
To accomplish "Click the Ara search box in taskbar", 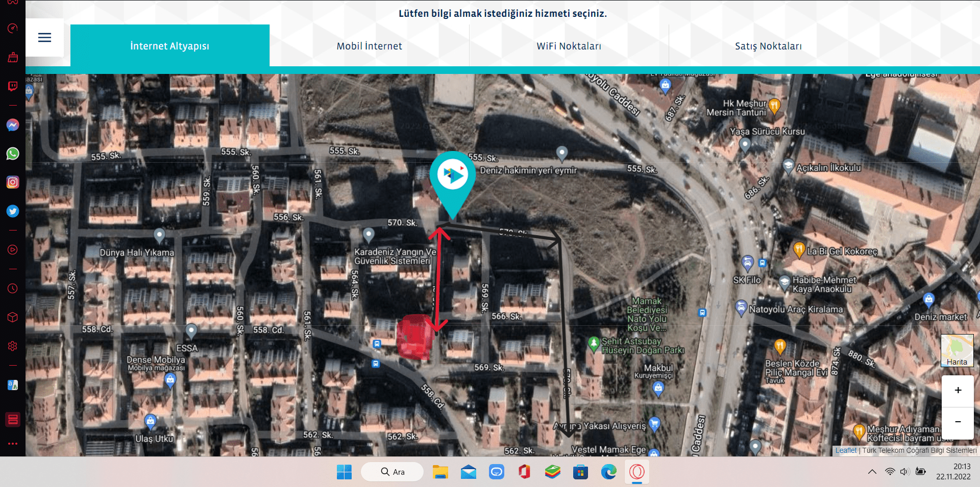I will click(x=392, y=472).
